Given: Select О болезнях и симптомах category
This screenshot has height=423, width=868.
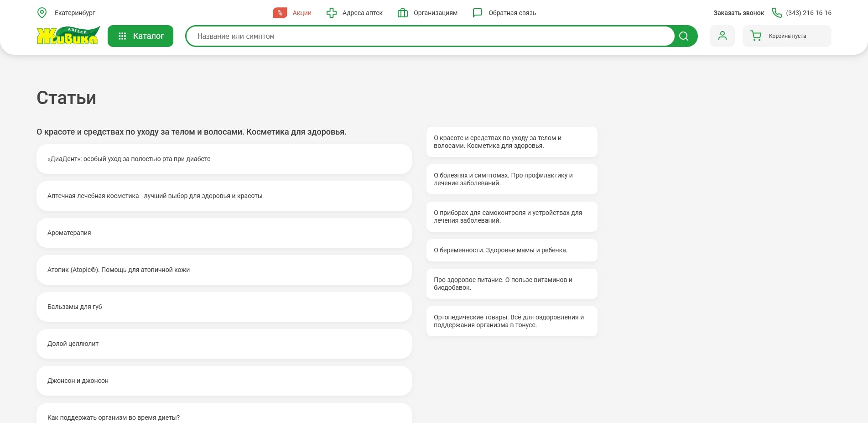Looking at the screenshot, I should [x=511, y=179].
